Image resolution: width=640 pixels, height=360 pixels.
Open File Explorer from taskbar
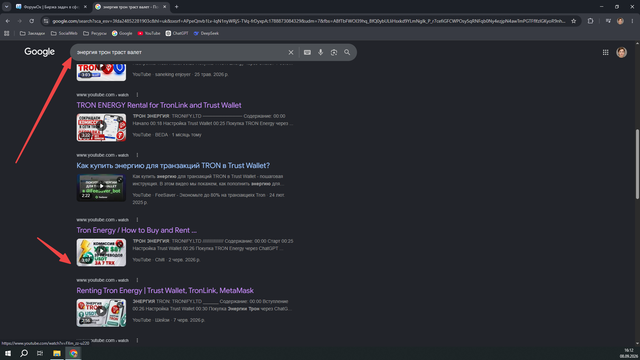[57, 353]
